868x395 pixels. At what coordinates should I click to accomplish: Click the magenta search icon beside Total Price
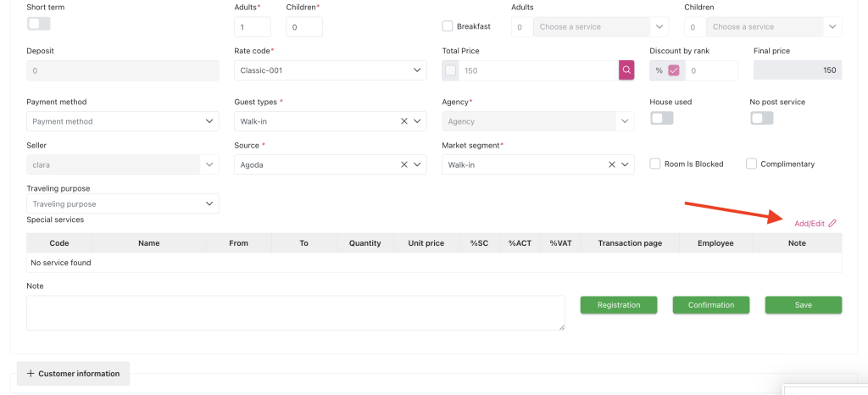click(x=626, y=70)
